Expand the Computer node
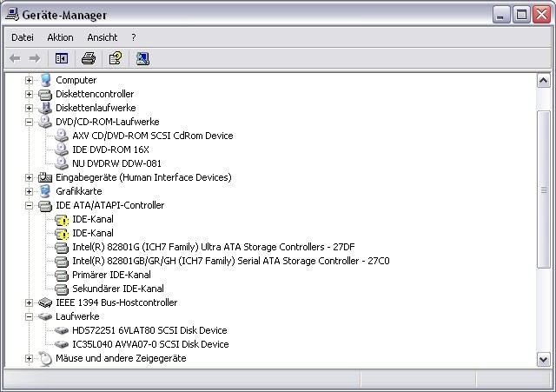Viewport: 556px width, 392px height. pyautogui.click(x=29, y=80)
